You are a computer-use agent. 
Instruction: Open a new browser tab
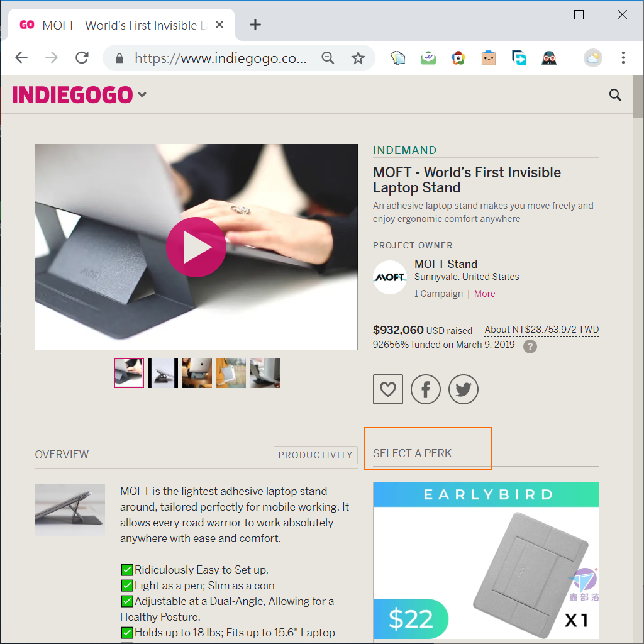click(255, 25)
